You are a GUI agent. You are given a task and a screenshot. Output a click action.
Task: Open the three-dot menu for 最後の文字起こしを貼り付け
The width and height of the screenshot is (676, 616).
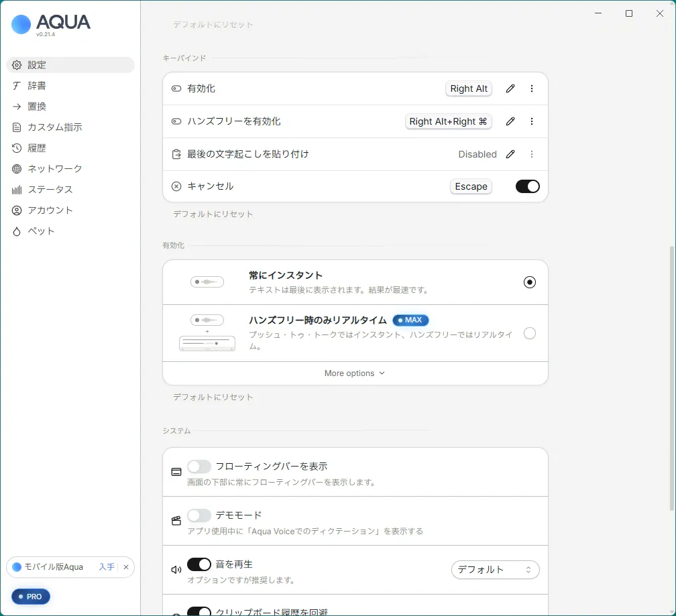pyautogui.click(x=532, y=154)
